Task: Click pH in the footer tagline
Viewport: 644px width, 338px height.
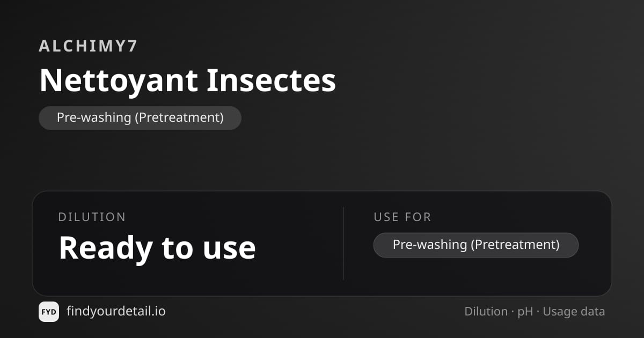Action: click(525, 312)
